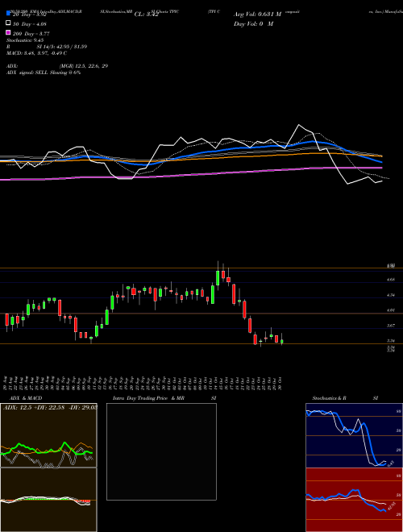Click the magenta 200 Day legend swatch
This screenshot has width=403, height=532.
(8, 32)
